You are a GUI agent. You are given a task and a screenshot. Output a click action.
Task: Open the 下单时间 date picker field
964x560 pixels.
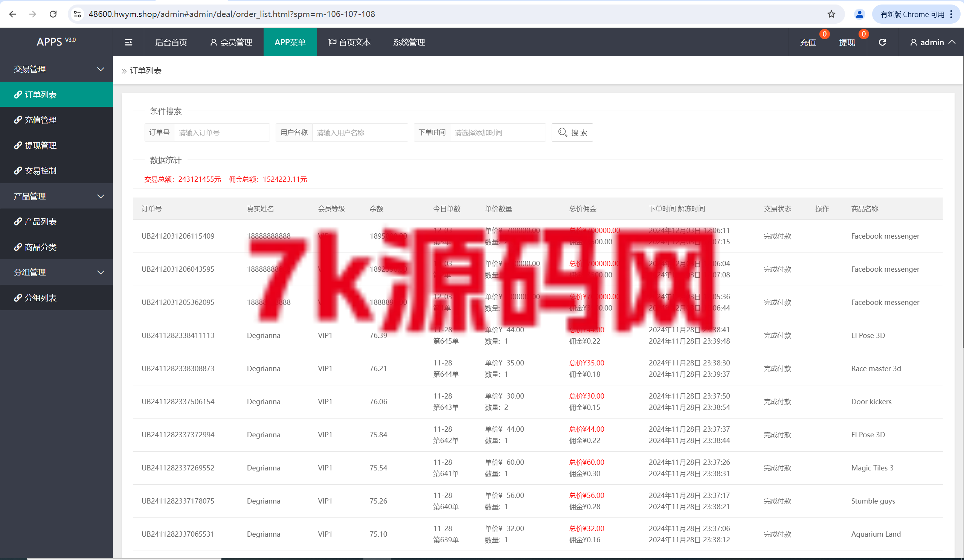tap(498, 132)
